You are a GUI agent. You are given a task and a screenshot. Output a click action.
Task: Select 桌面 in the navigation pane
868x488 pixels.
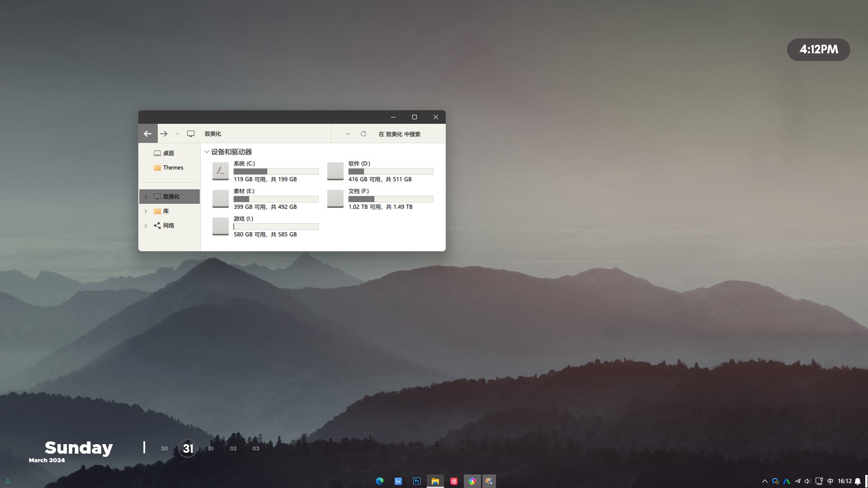(x=168, y=153)
